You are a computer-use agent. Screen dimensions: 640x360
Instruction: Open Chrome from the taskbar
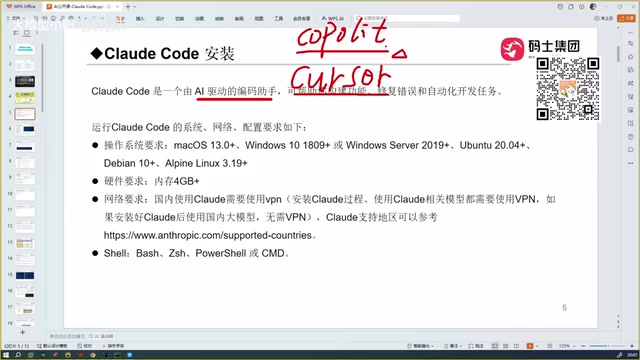93,355
